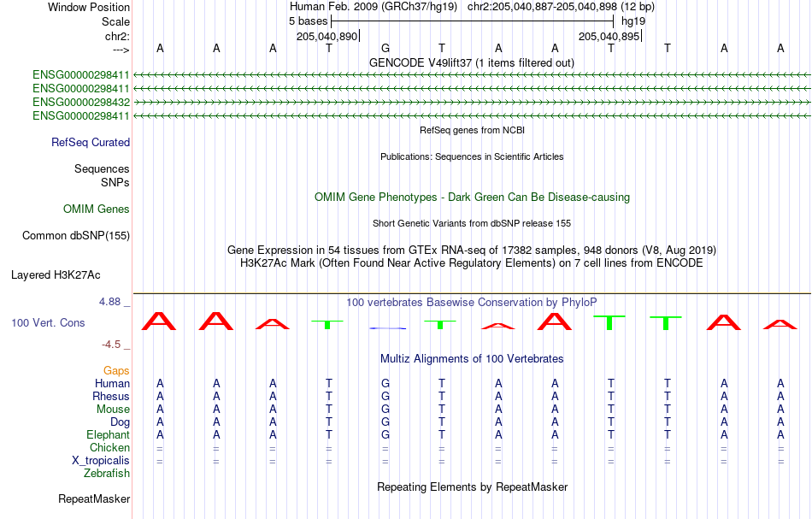Click the rightward-arrowed ENSG00000298432 transcript line

coord(472,102)
